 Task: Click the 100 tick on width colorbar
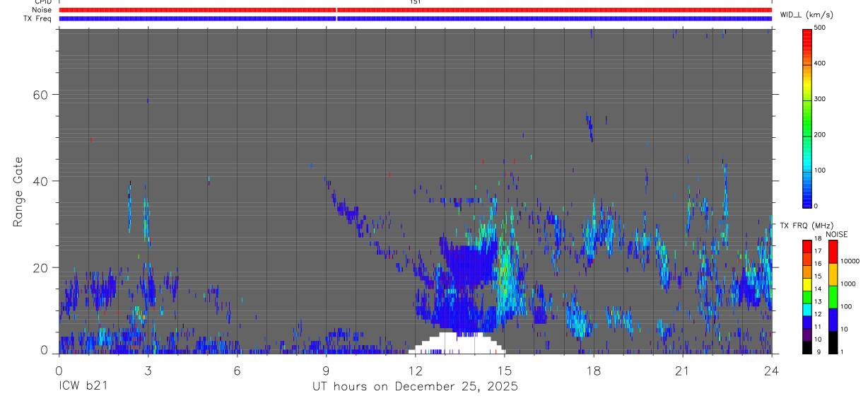pyautogui.click(x=820, y=170)
